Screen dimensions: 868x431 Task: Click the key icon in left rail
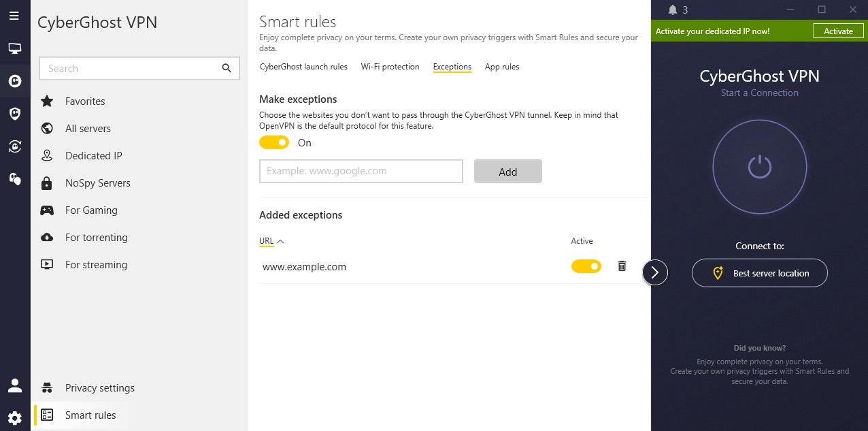[x=14, y=178]
